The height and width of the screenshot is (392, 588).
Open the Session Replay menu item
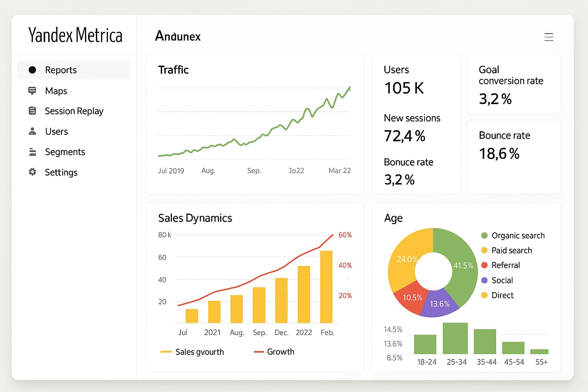(x=74, y=111)
